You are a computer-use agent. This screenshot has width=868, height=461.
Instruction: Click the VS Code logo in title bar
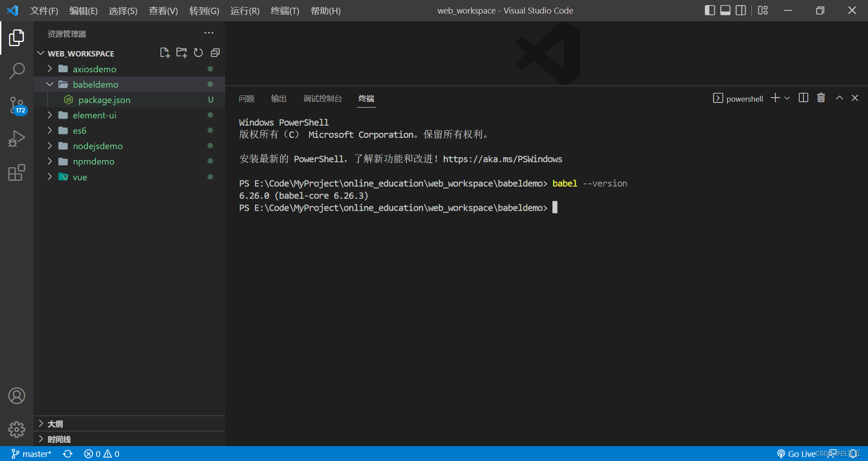click(13, 10)
